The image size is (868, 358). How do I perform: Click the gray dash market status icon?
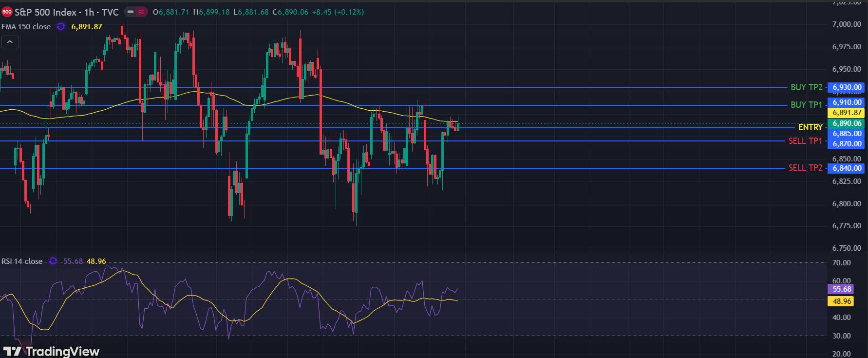[131, 12]
